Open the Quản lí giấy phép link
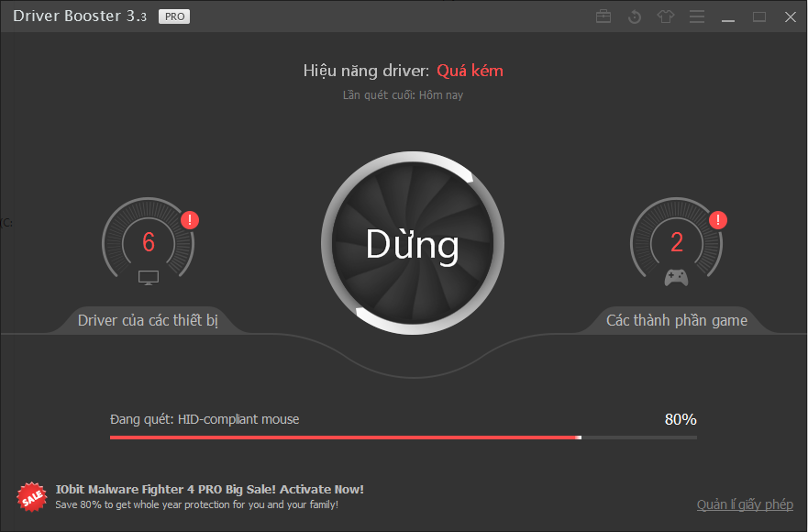808x532 pixels. point(745,504)
